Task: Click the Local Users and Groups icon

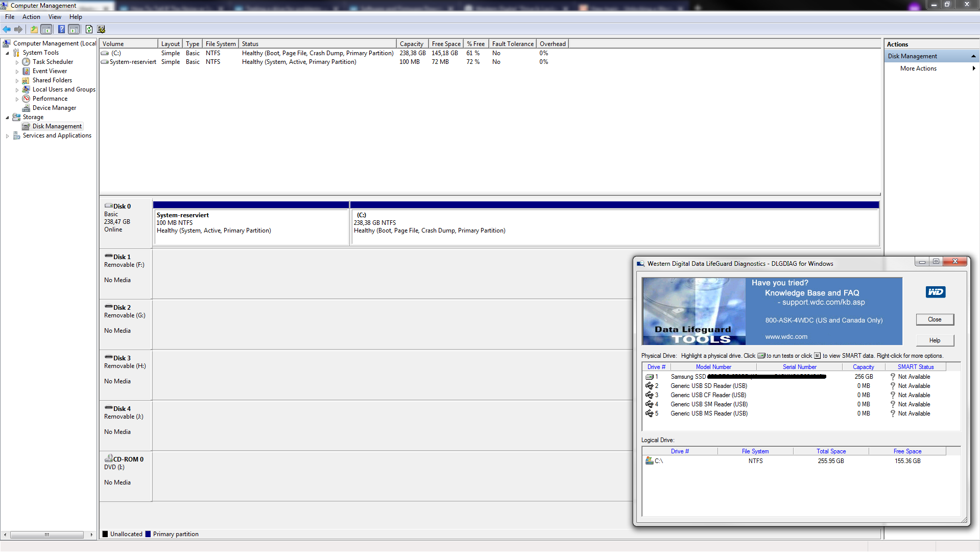Action: tap(26, 89)
